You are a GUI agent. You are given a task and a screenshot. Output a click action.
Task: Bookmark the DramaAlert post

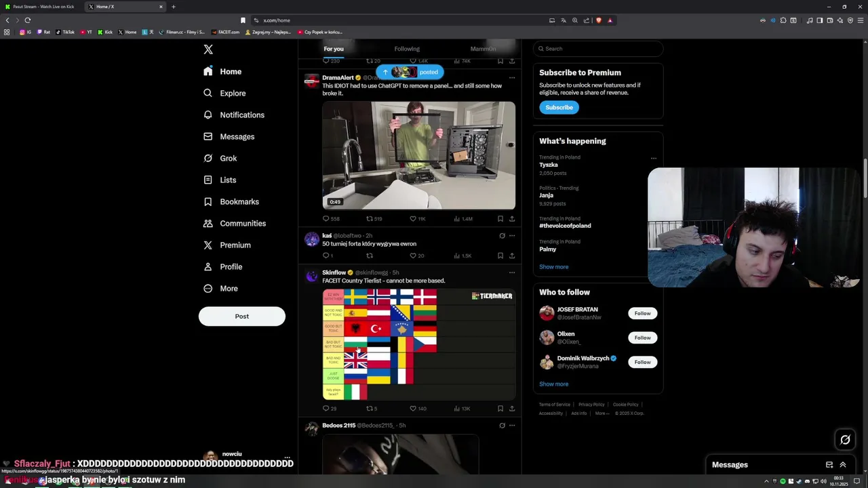pos(500,219)
